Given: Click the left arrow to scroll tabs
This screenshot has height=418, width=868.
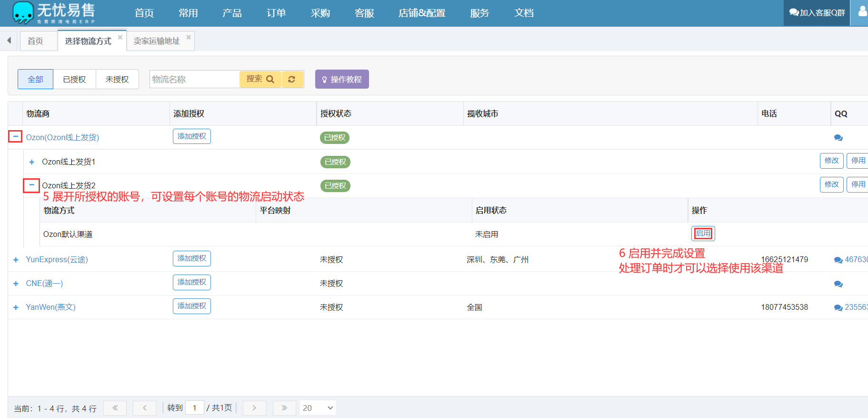Looking at the screenshot, I should [9, 41].
